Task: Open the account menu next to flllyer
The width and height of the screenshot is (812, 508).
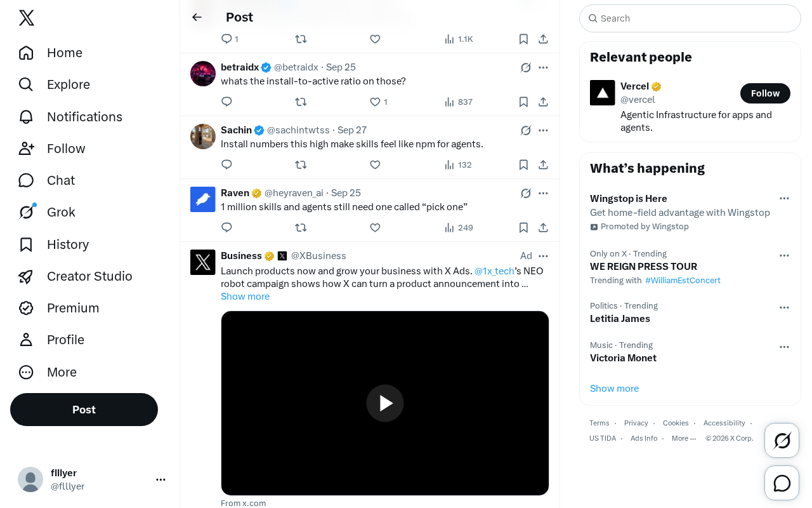Action: click(x=160, y=479)
